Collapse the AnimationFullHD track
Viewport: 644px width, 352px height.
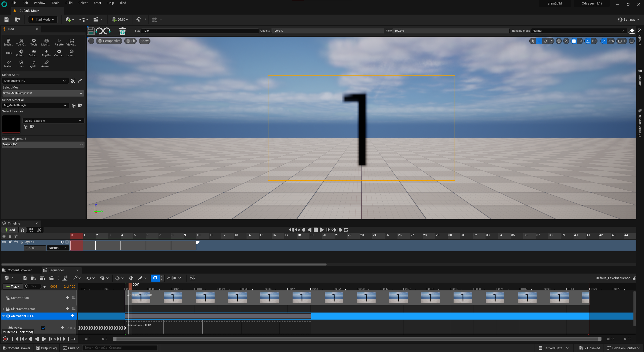click(x=4, y=316)
